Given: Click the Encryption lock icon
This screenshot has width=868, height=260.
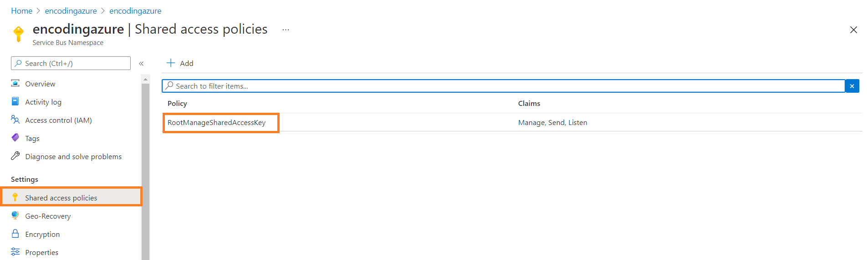Looking at the screenshot, I should click(x=15, y=234).
